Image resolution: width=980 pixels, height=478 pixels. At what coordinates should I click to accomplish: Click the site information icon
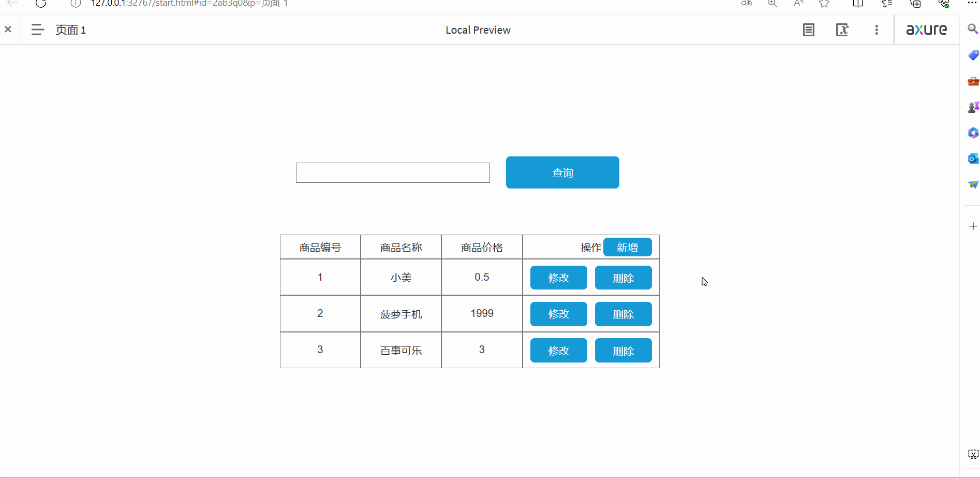pyautogui.click(x=76, y=3)
